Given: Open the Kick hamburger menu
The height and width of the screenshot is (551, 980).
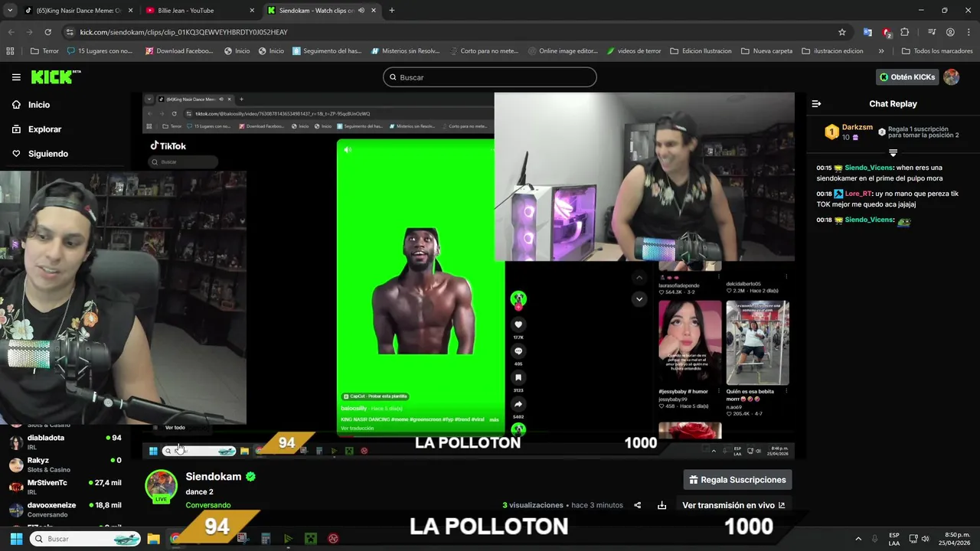Looking at the screenshot, I should [16, 77].
